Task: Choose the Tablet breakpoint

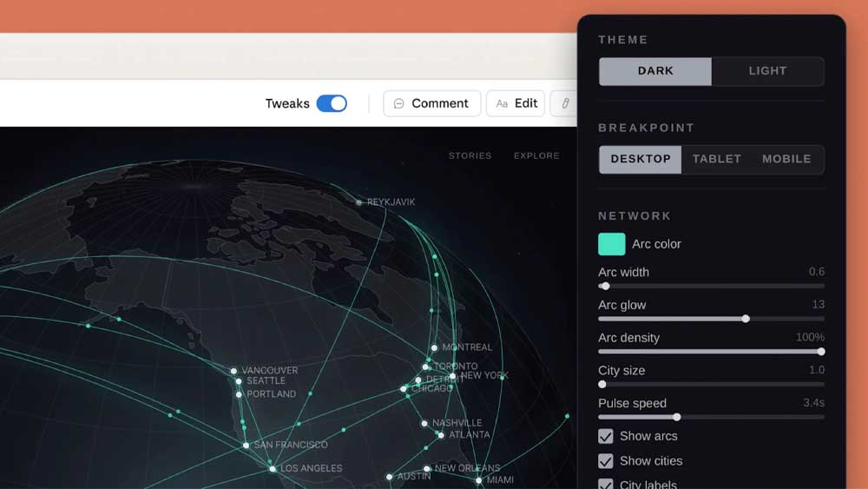Action: click(717, 159)
